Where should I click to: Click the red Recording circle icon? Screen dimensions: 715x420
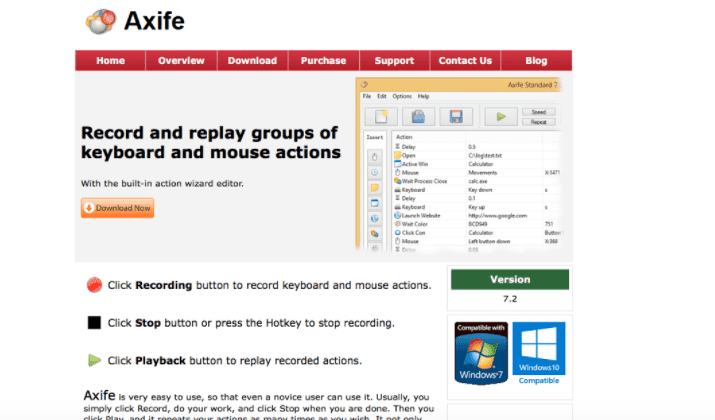point(94,285)
